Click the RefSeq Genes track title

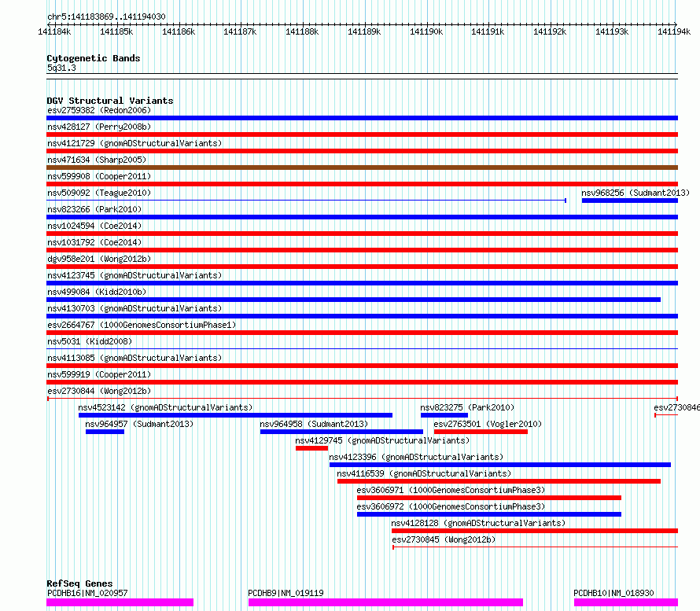79,583
